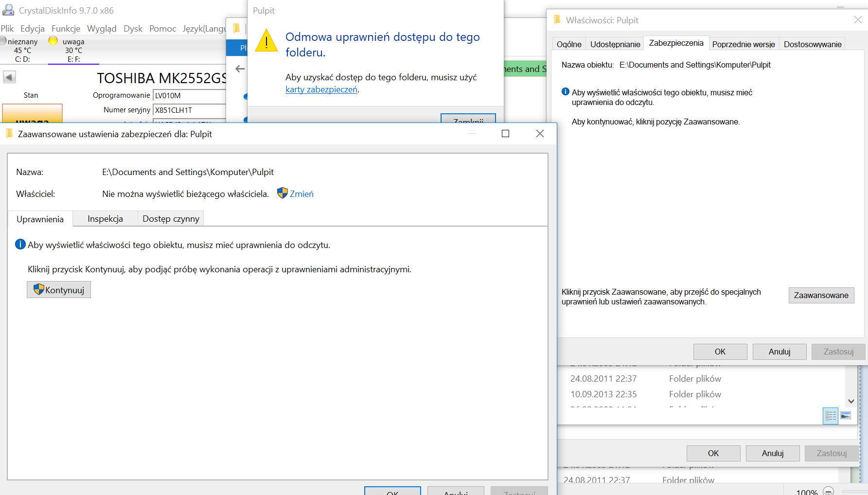This screenshot has width=868, height=495.
Task: Click the TOSHIBA MK2552GS disk title
Action: (x=161, y=78)
